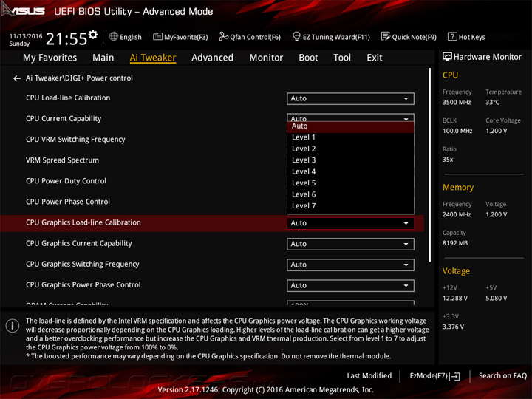Switch to Advanced tab

pyautogui.click(x=212, y=58)
